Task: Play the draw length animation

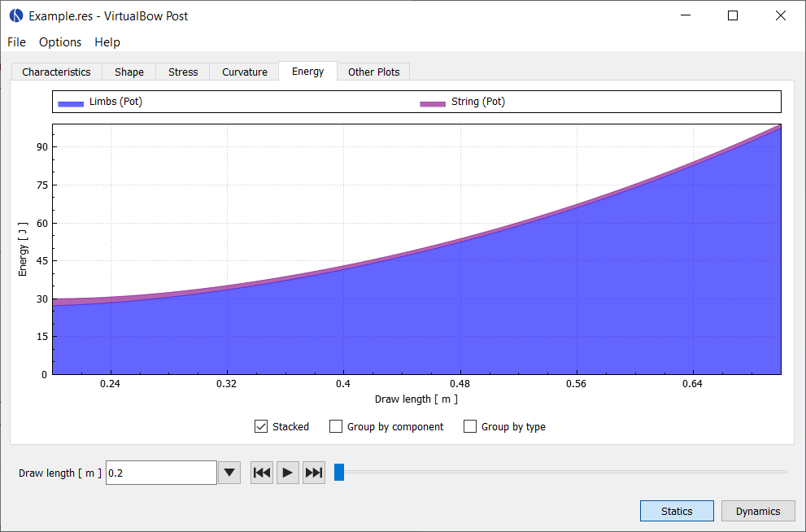Action: 288,473
